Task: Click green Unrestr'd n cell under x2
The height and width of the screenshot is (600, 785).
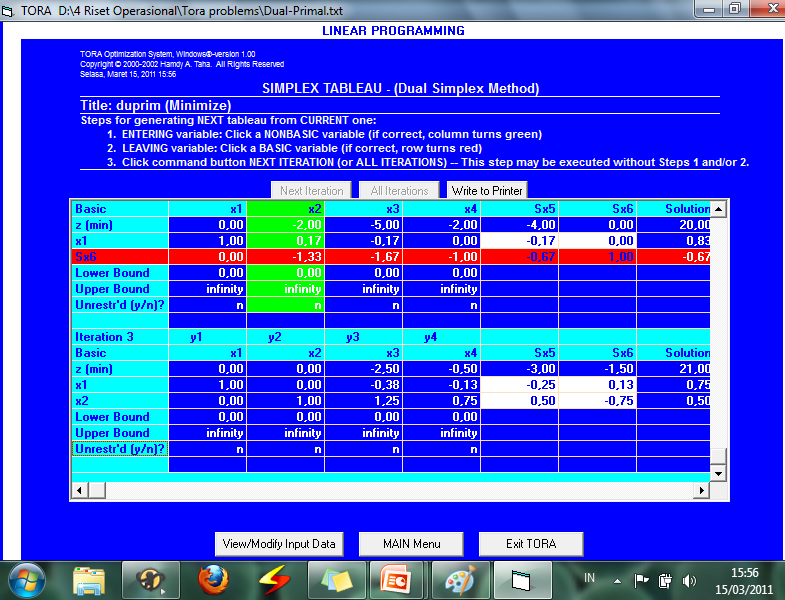Action: (x=285, y=305)
